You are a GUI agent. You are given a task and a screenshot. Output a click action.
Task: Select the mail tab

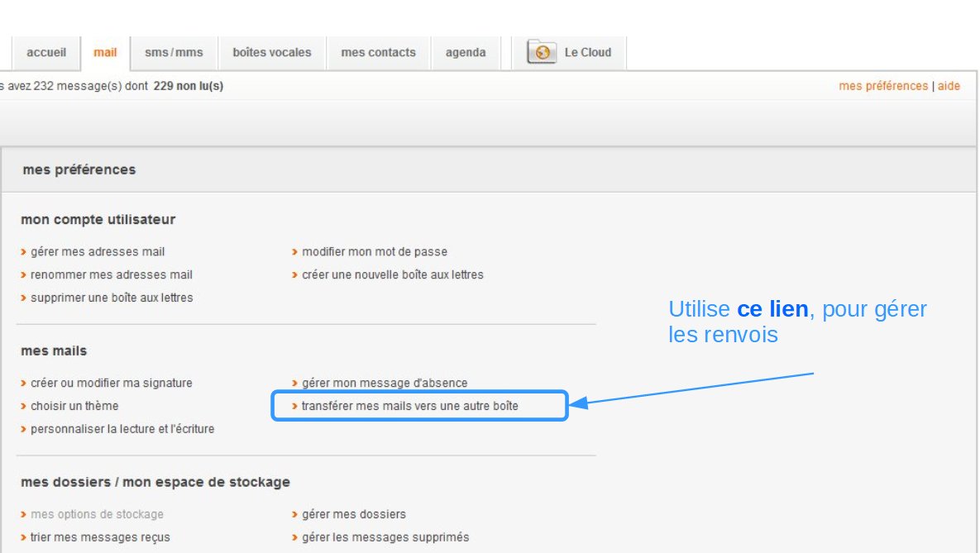(105, 52)
